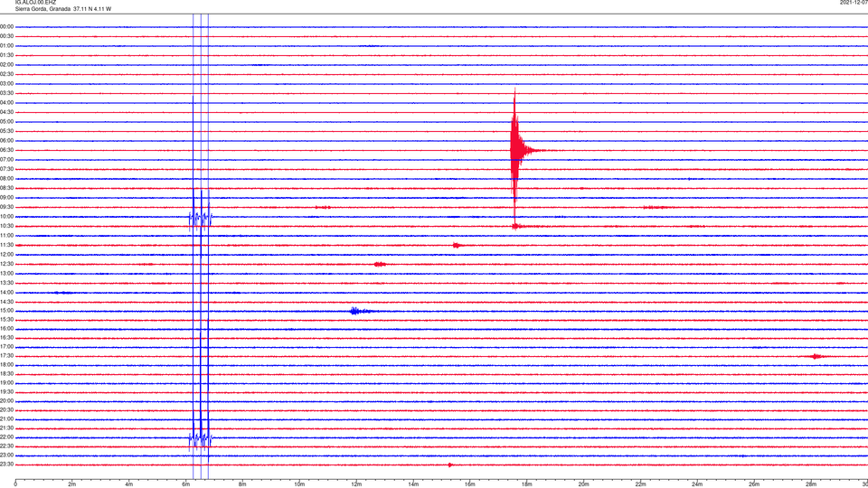Click the 8m tick on the minutes axis
The image size is (868, 488).
click(242, 484)
